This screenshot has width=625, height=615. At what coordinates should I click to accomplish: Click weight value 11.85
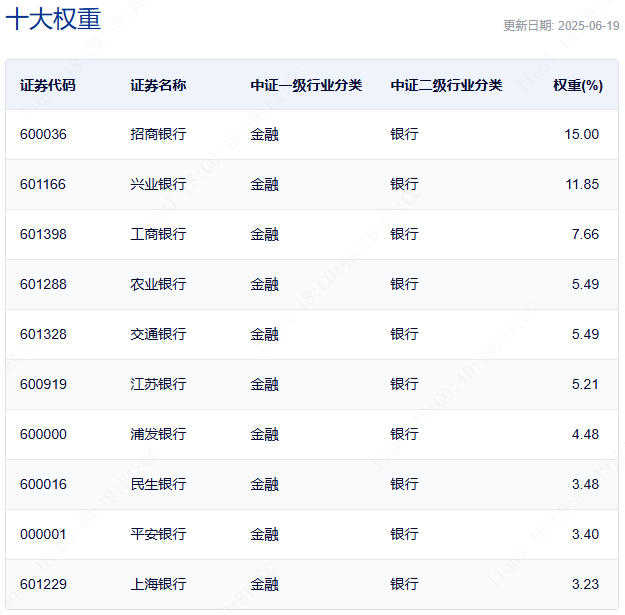click(x=582, y=184)
